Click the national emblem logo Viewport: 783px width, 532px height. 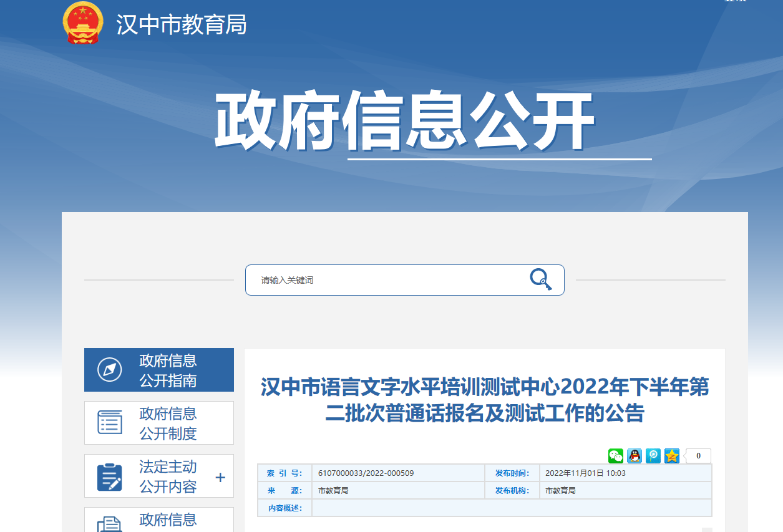pyautogui.click(x=82, y=23)
